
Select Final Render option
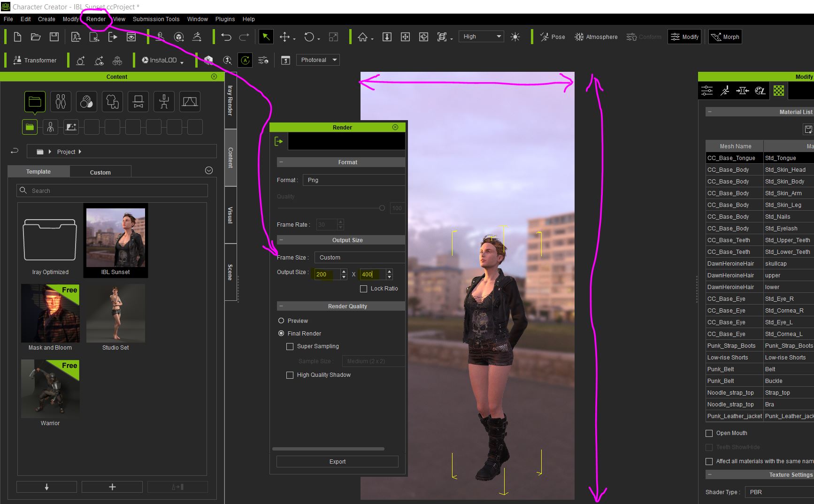tap(281, 334)
